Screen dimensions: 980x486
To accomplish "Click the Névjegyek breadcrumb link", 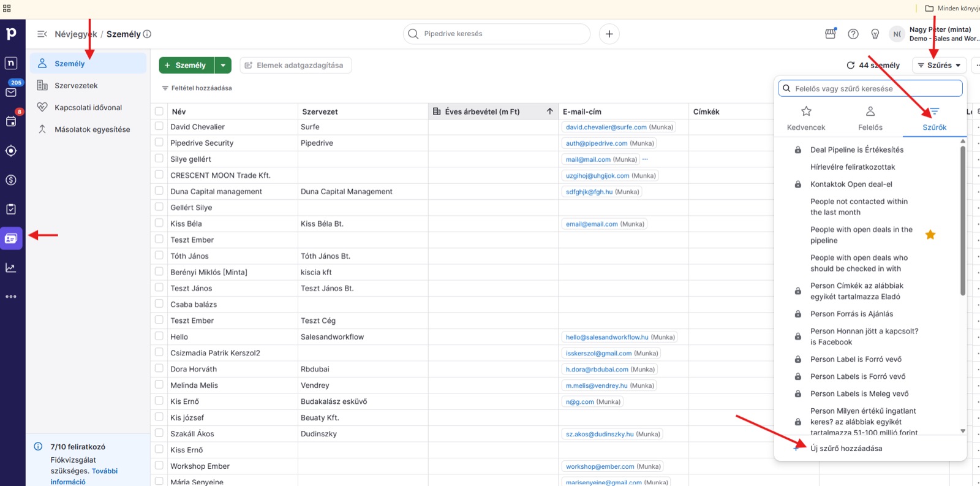I will point(75,34).
